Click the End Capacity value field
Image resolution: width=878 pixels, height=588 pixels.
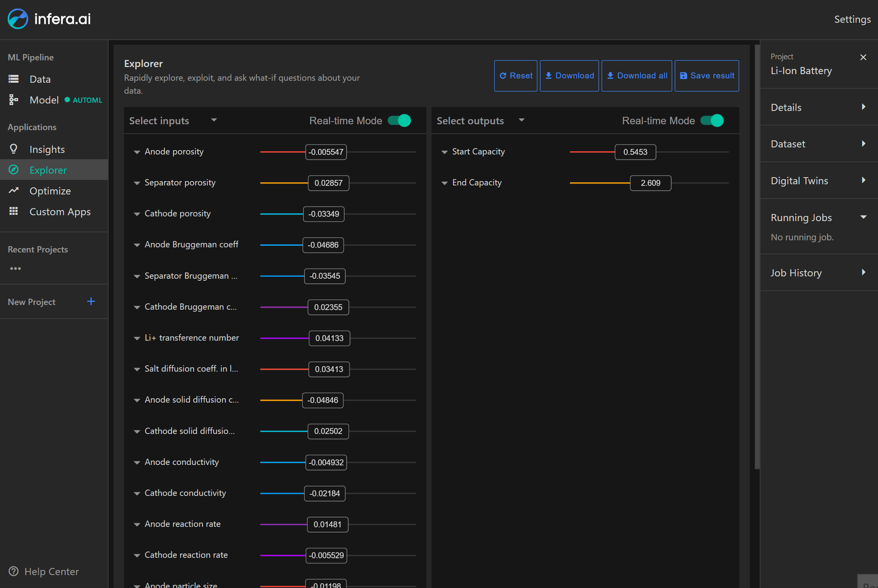pyautogui.click(x=650, y=183)
